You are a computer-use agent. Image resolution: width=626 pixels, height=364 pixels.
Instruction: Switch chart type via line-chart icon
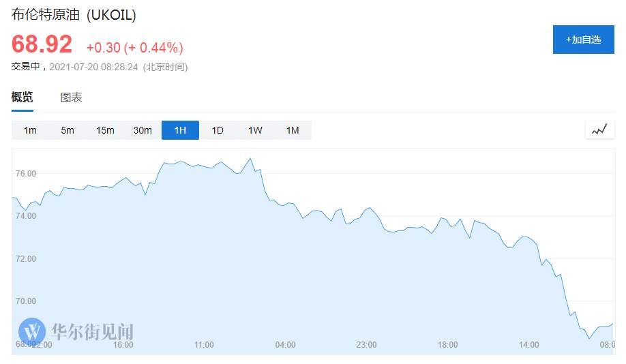(599, 130)
